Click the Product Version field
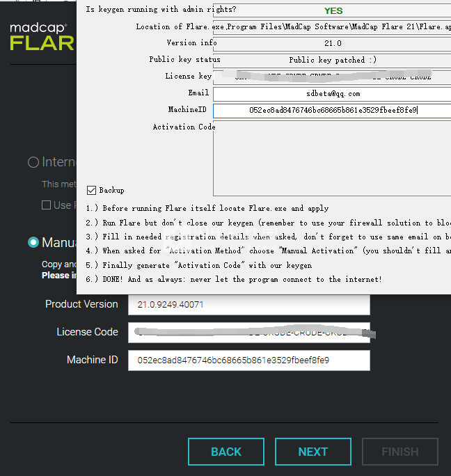The height and width of the screenshot is (476, 451). point(249,305)
